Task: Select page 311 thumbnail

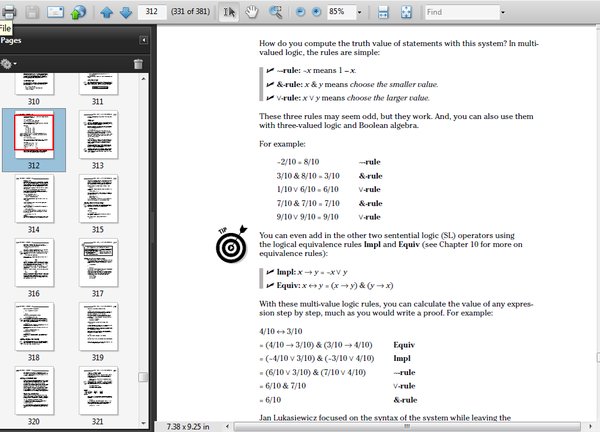Action: (98, 85)
